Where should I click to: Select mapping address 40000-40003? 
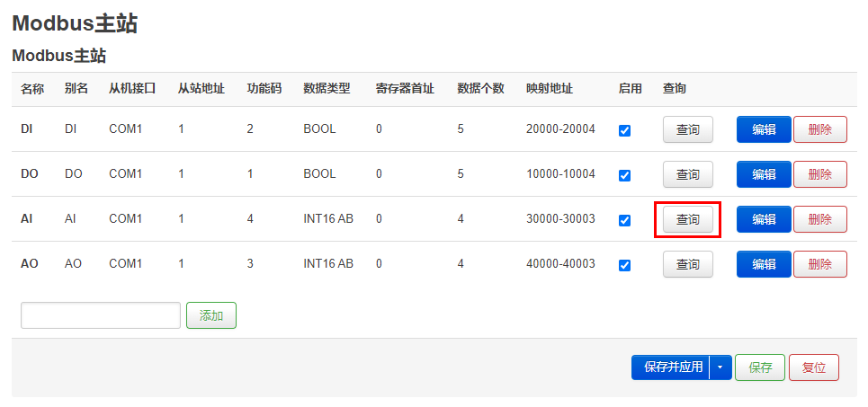tap(560, 264)
